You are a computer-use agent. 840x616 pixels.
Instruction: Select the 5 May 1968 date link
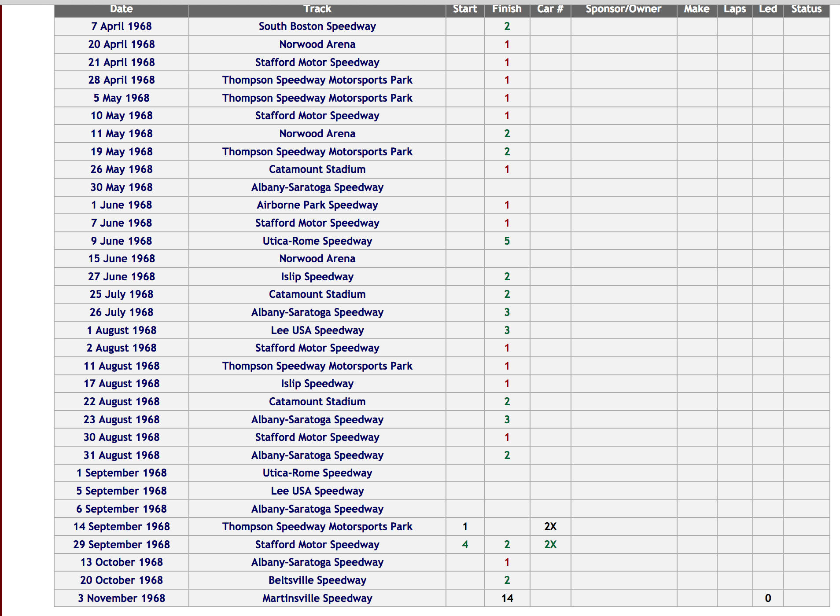click(122, 98)
